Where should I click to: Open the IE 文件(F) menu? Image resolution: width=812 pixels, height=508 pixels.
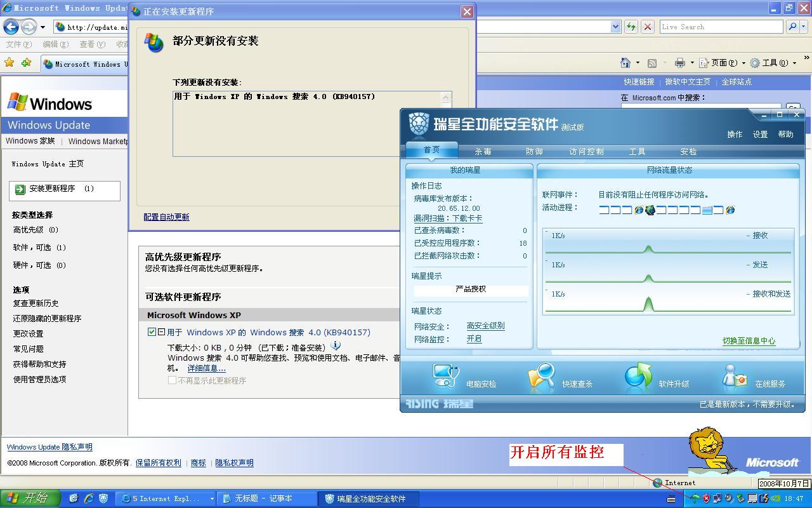pyautogui.click(x=18, y=44)
